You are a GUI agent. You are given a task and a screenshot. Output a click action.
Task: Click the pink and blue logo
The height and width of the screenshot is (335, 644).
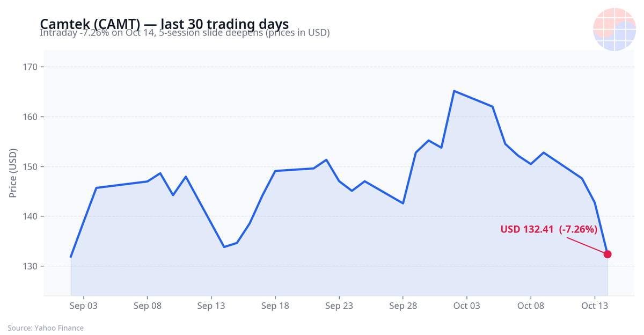pyautogui.click(x=614, y=30)
